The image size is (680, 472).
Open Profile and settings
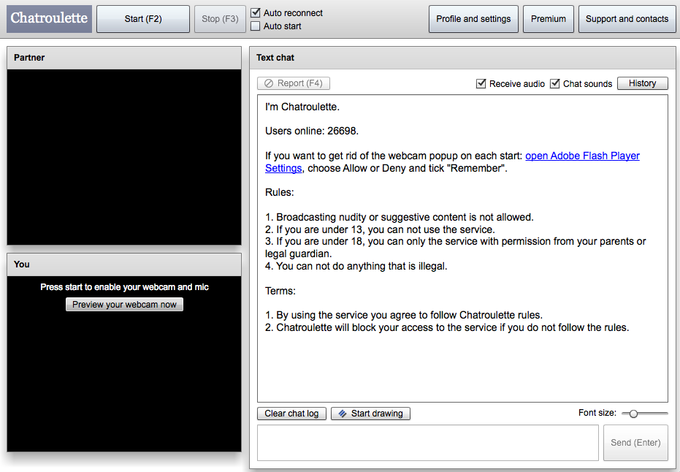(x=474, y=19)
